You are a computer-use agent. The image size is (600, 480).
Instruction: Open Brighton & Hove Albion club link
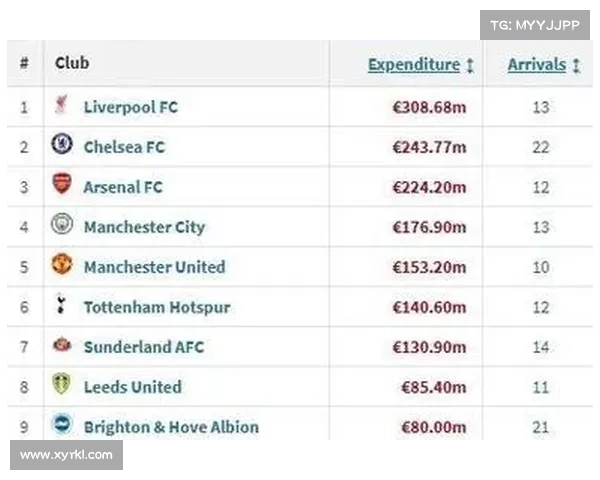171,427
